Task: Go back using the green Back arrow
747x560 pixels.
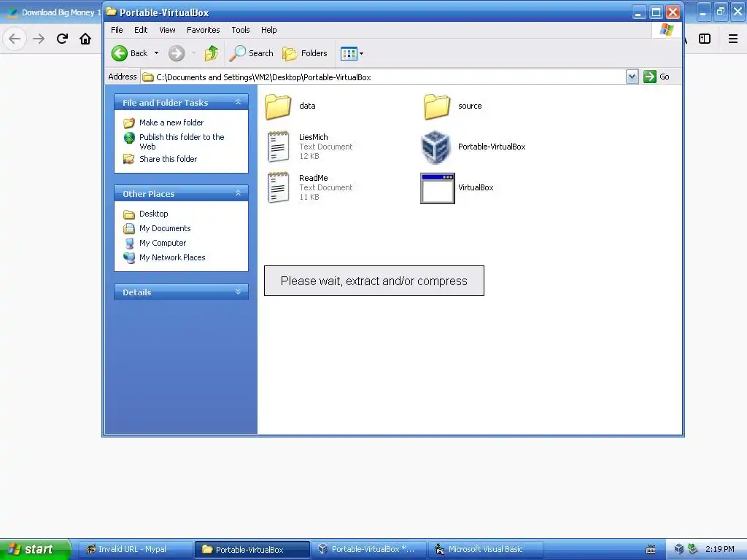Action: (x=129, y=53)
